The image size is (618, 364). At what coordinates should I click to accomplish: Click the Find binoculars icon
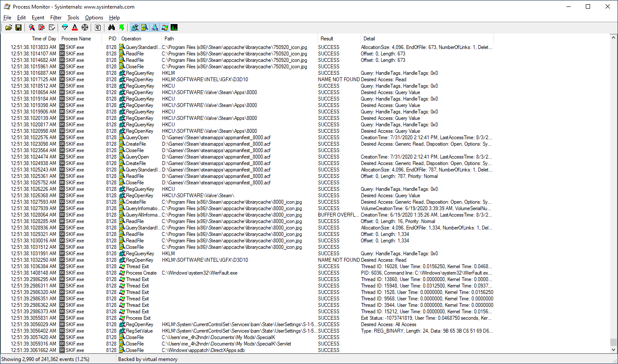point(111,28)
